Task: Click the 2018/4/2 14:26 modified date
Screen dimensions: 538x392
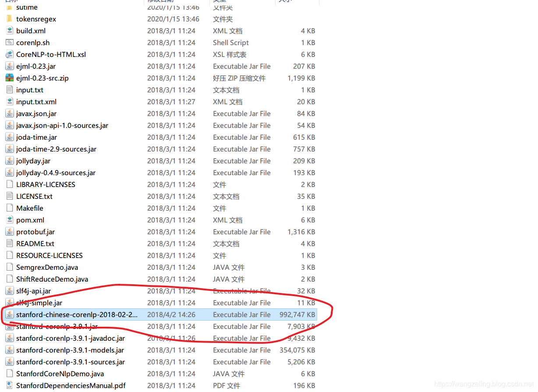Action: click(171, 315)
